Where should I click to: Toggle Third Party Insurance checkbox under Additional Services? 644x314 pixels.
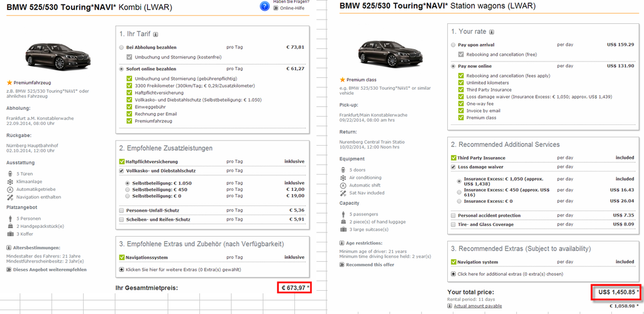coord(453,158)
